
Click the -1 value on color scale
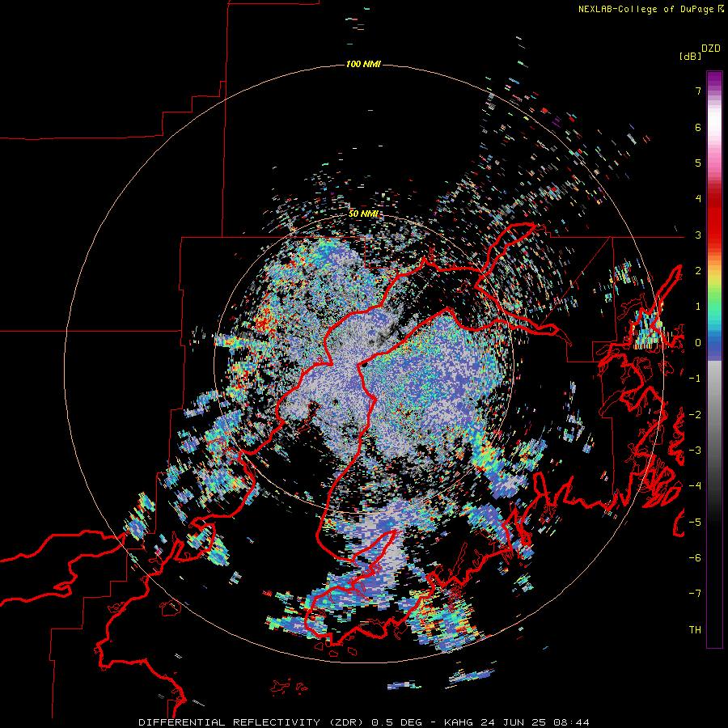(695, 379)
